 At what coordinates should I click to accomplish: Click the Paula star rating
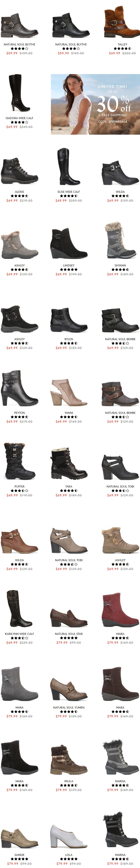[69, 785]
